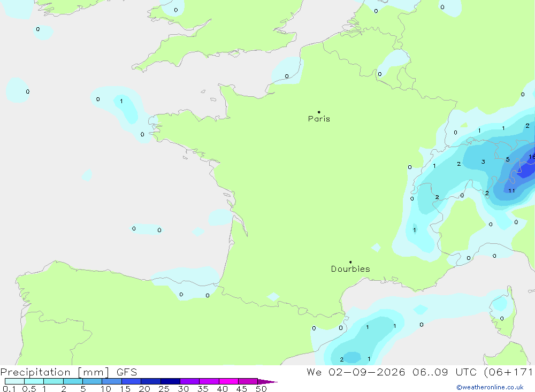Click the above-50 mm legend arrow tip
This screenshot has height=392, width=535.
click(x=267, y=382)
